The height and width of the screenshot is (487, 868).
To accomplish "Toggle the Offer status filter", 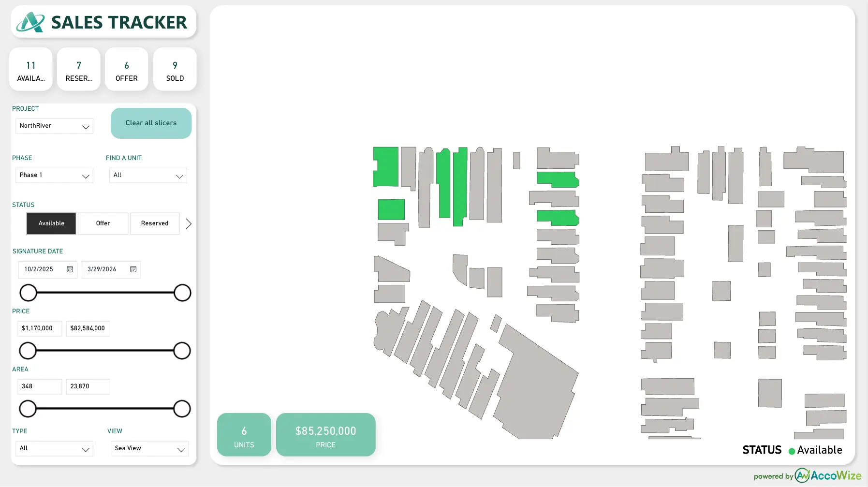I will 103,223.
